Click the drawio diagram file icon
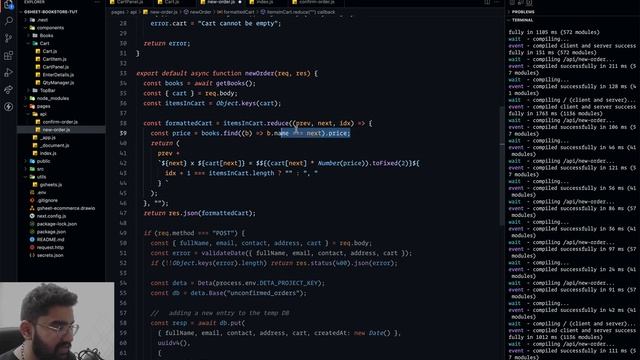The width and height of the screenshot is (640, 360). (x=32, y=208)
